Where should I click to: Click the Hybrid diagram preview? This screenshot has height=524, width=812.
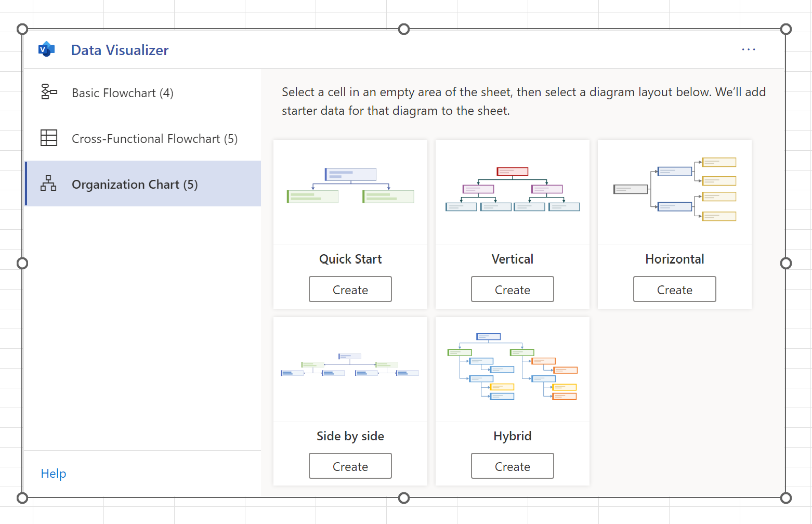(512, 366)
